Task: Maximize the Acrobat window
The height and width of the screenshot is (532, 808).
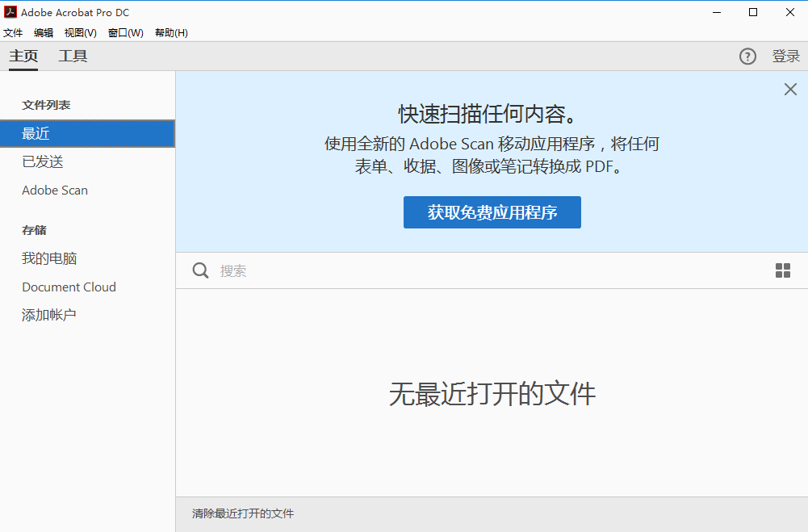Action: 753,12
